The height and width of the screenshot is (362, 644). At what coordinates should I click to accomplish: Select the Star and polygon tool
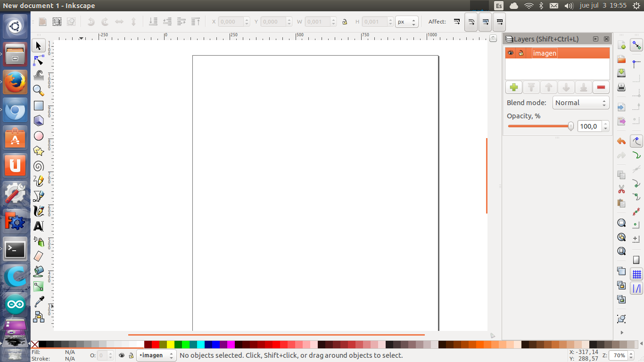[39, 151]
